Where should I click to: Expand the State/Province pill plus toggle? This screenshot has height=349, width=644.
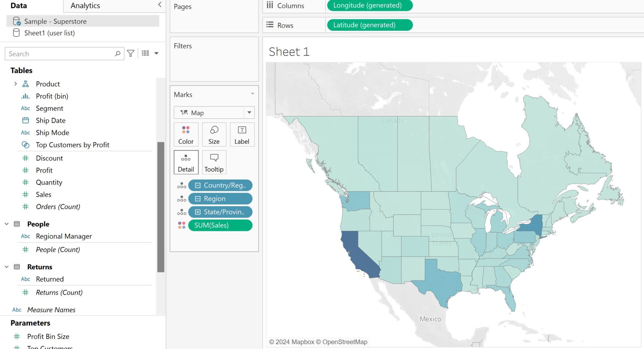click(197, 212)
